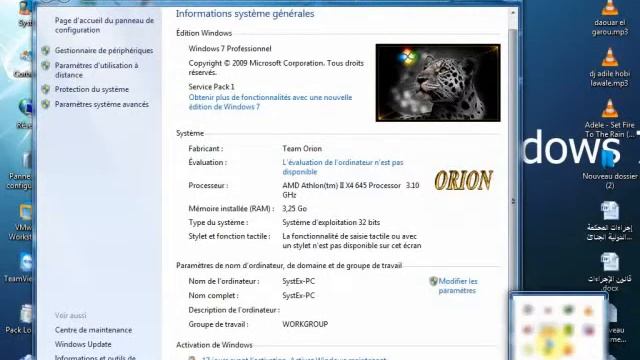Screen dimensions: 640x360
Task: Select the إجراءات المحكمة Word document on desktop
Action: [610, 221]
